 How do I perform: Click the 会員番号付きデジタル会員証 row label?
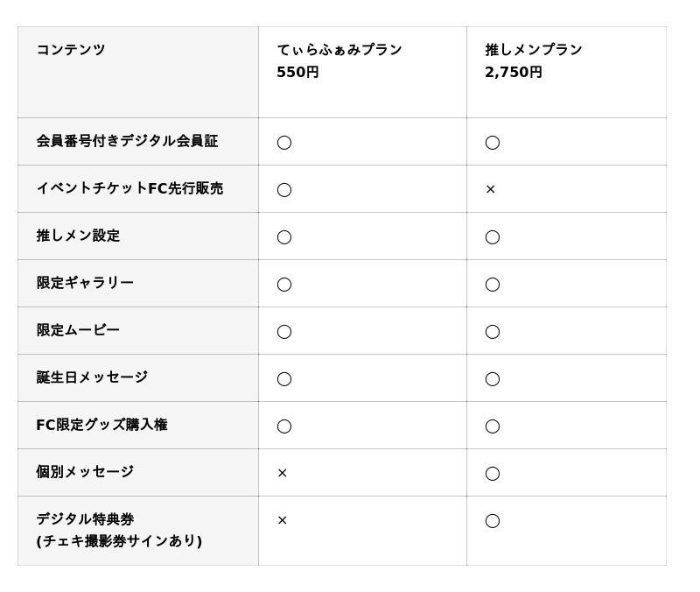pyautogui.click(x=127, y=141)
